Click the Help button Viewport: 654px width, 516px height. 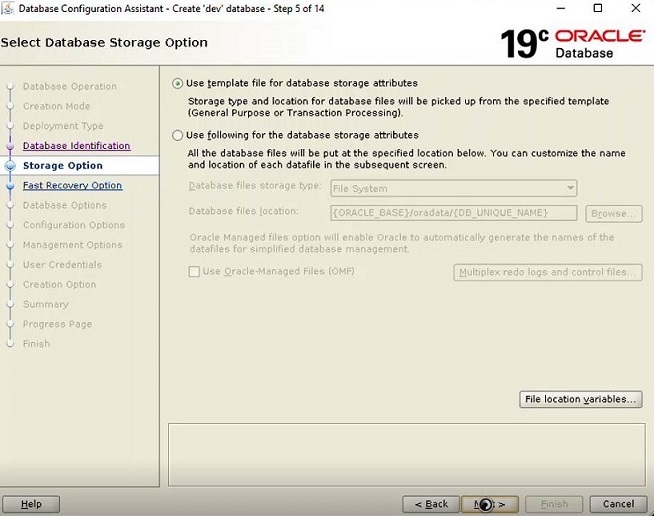tap(31, 504)
